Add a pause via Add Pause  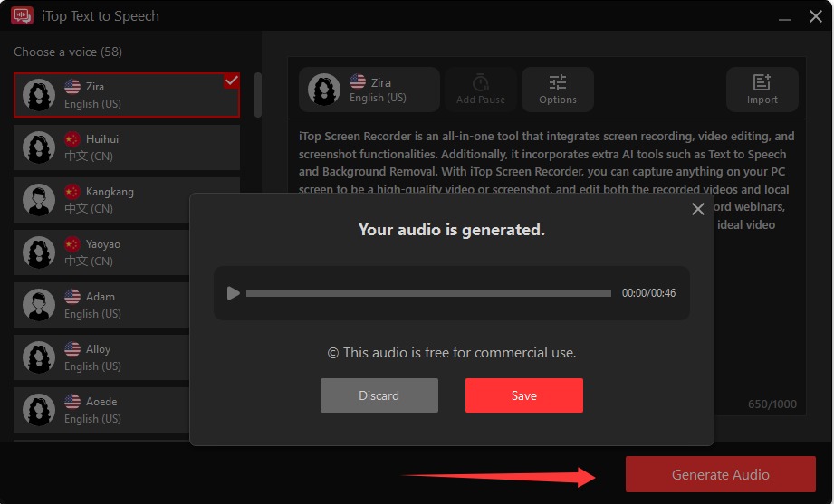coord(480,90)
